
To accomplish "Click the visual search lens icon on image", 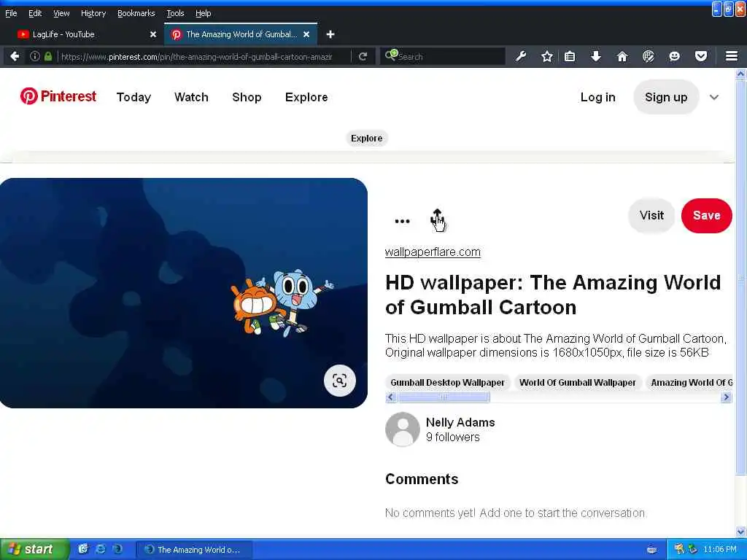I will coord(340,381).
